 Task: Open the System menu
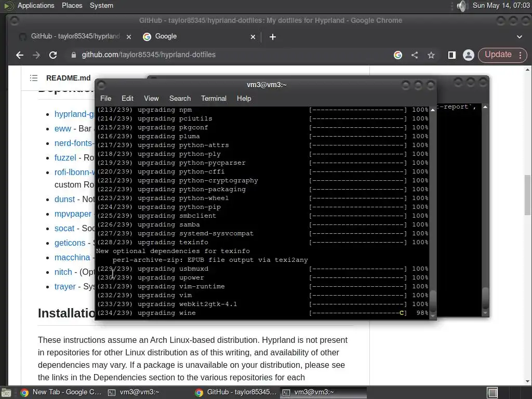point(101,5)
